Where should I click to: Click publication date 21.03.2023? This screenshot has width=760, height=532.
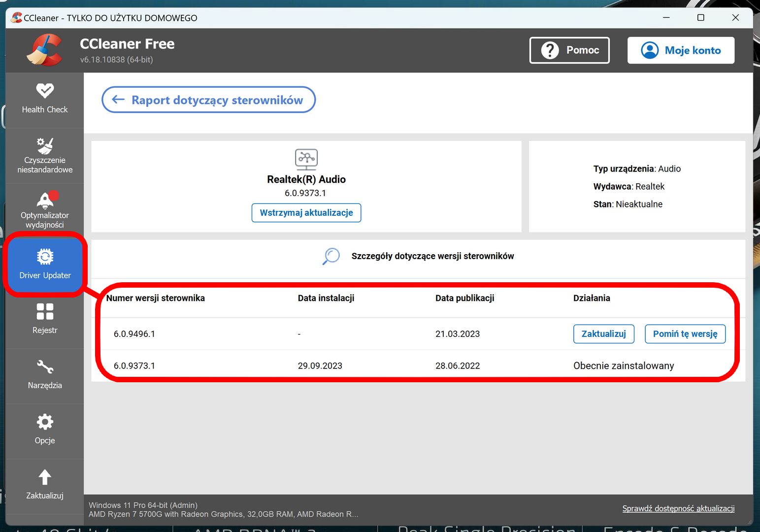pyautogui.click(x=458, y=334)
